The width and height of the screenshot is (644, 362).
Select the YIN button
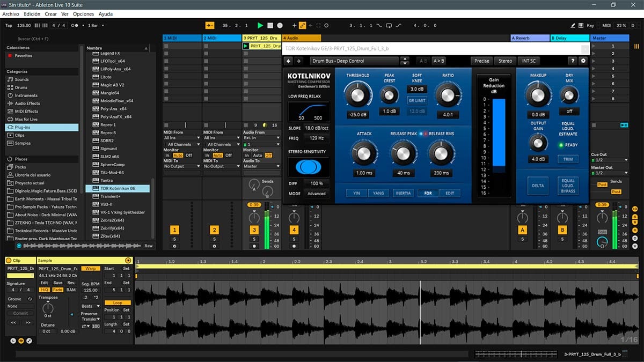coord(356,193)
